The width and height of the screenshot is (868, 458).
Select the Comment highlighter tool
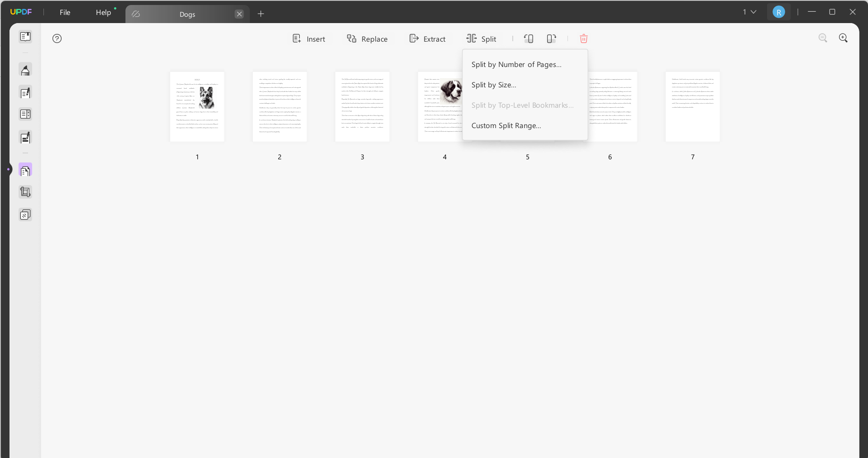click(x=26, y=69)
